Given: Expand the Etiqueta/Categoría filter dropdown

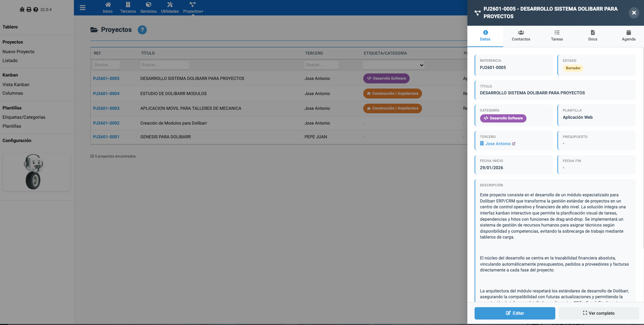Looking at the screenshot, I should pyautogui.click(x=394, y=65).
